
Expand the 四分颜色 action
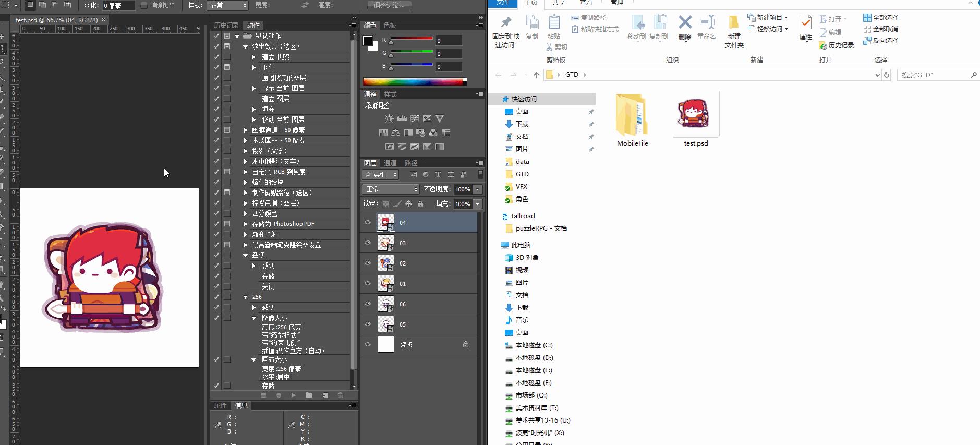246,213
